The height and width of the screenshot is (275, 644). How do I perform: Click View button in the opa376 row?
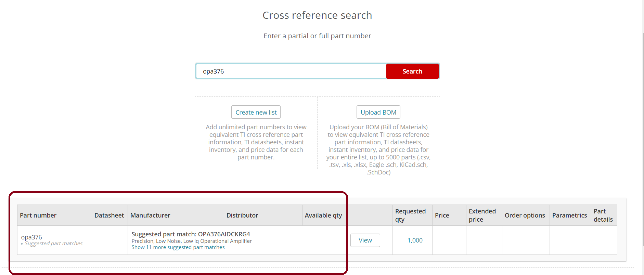click(x=365, y=240)
